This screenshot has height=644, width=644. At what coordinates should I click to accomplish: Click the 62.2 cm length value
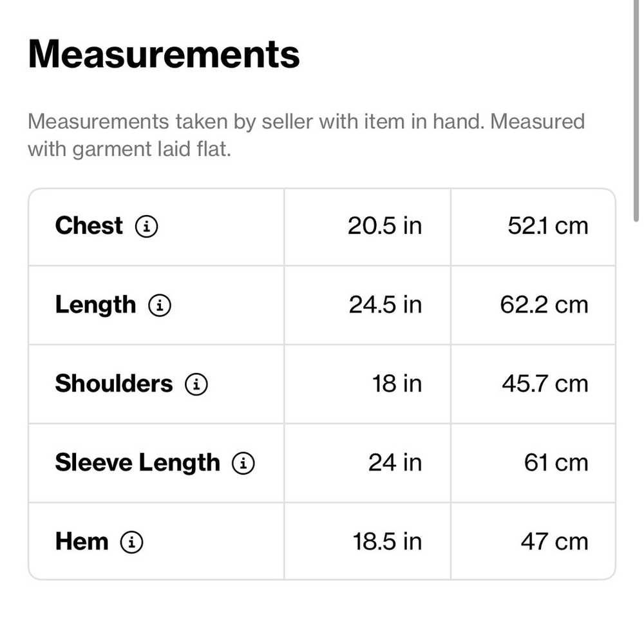(x=544, y=305)
